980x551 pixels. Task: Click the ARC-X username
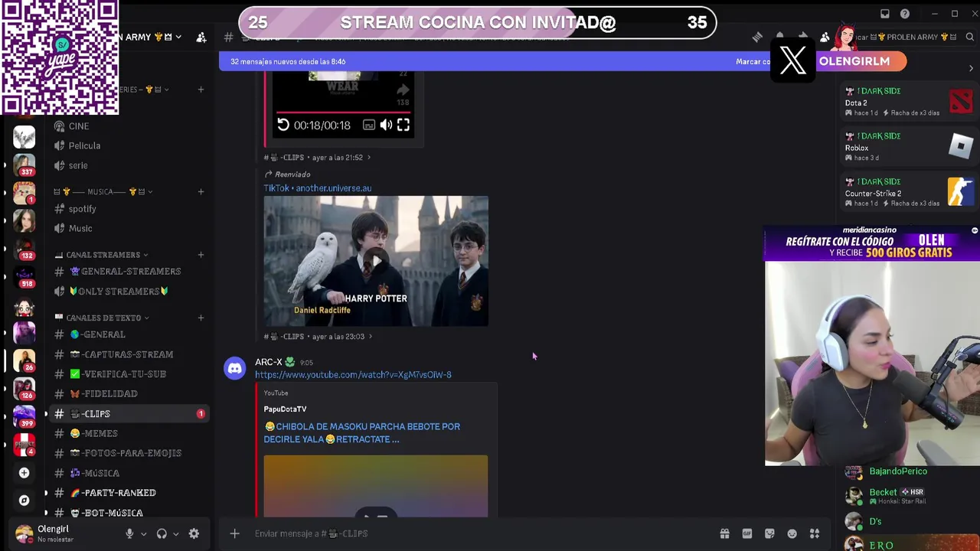coord(269,362)
